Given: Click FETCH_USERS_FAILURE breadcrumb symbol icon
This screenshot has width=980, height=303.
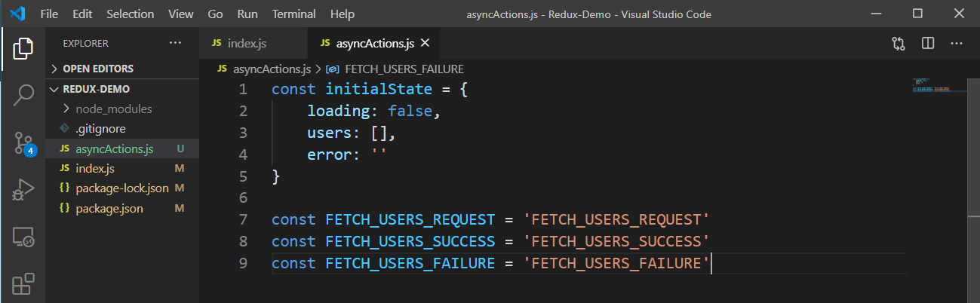Looking at the screenshot, I should tap(331, 69).
